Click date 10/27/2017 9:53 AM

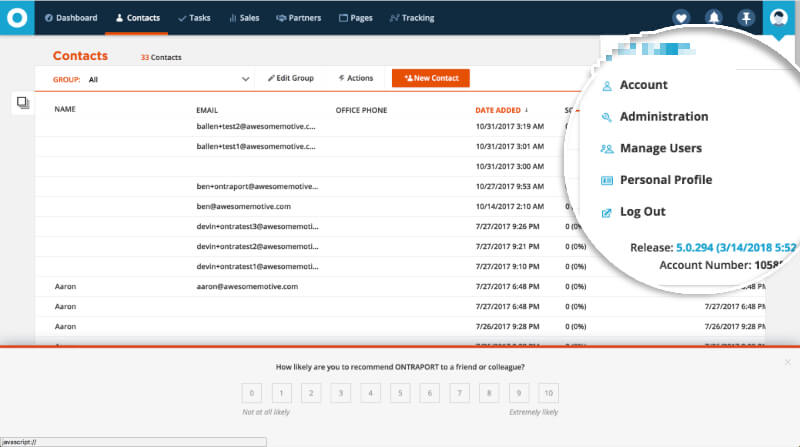pos(510,186)
